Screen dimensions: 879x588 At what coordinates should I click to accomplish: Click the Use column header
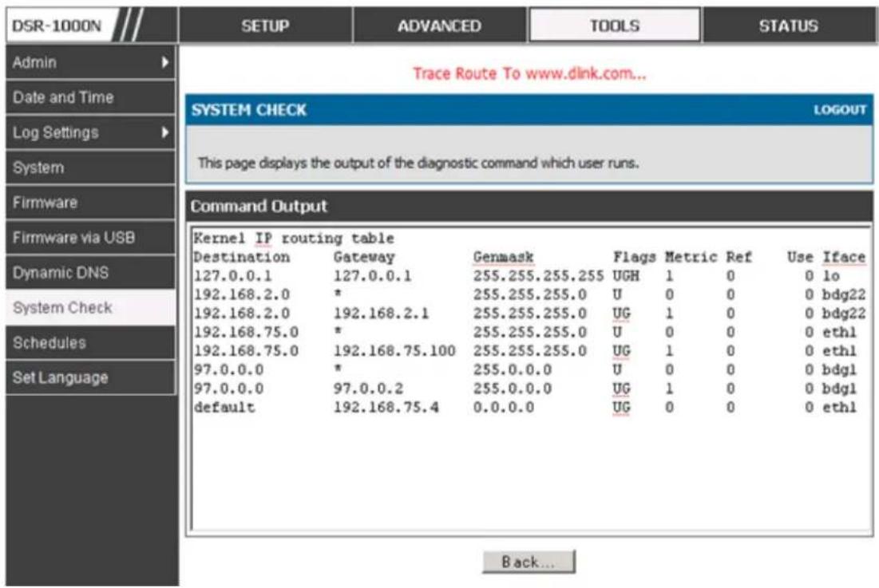[800, 257]
